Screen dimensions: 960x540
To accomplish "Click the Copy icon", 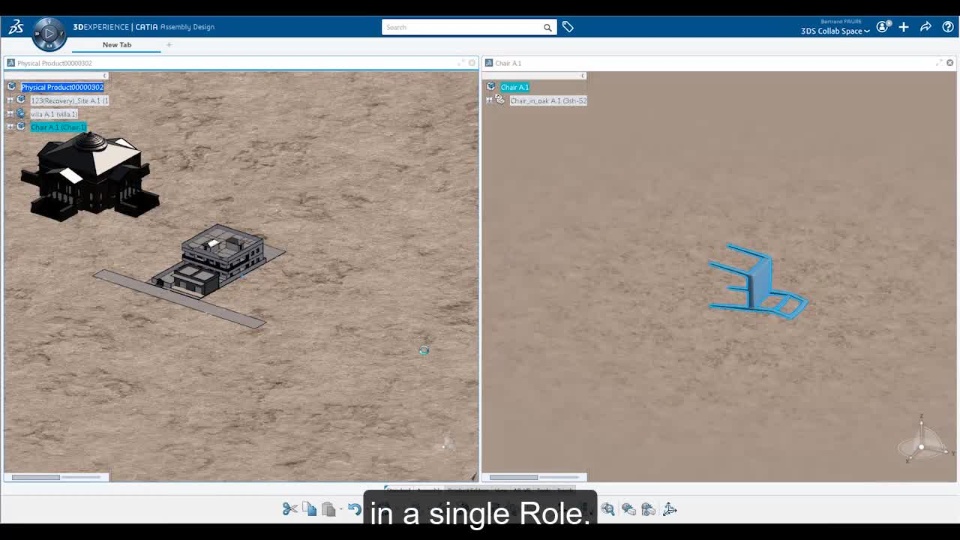I will [x=309, y=509].
